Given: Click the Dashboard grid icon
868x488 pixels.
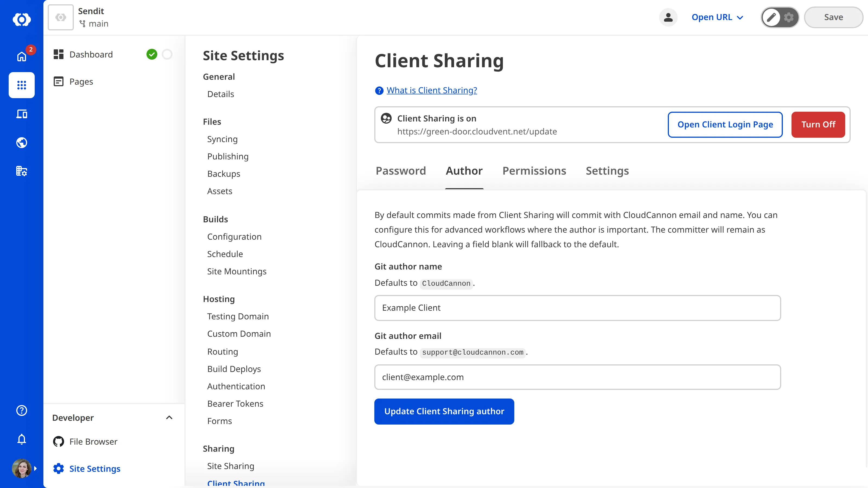Looking at the screenshot, I should click(x=59, y=54).
